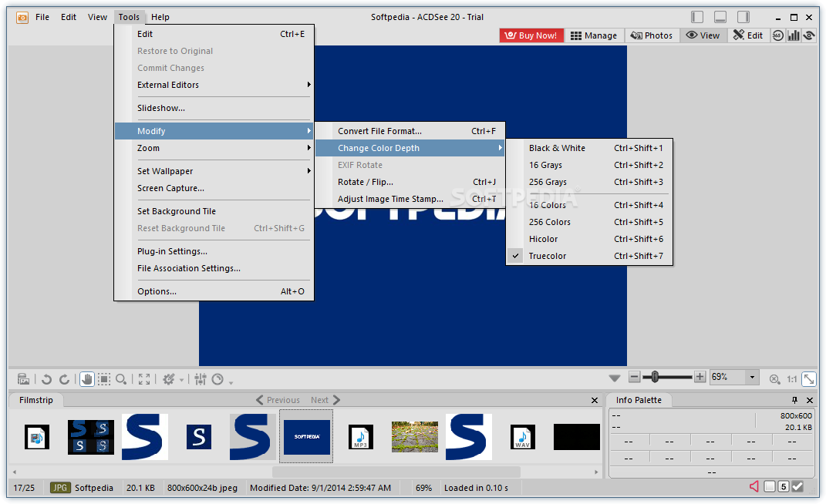This screenshot has width=826, height=504.
Task: Open Options... Alt+O
Action: point(214,291)
